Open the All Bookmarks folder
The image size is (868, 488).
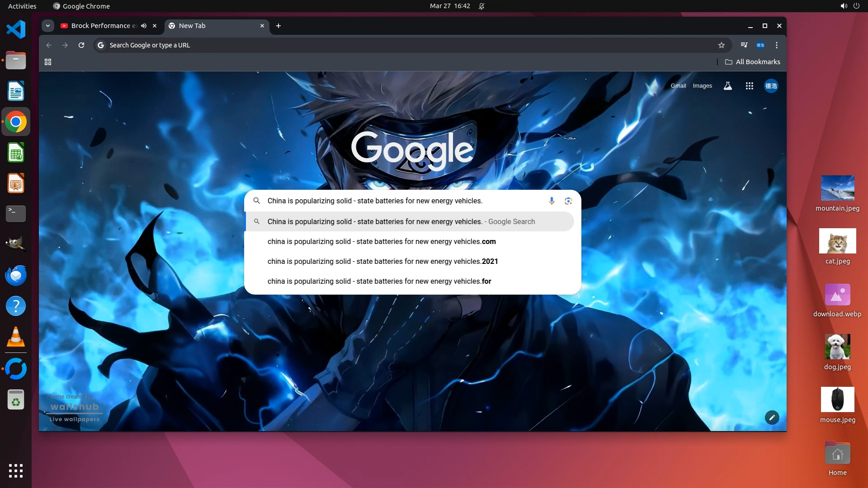click(x=753, y=62)
